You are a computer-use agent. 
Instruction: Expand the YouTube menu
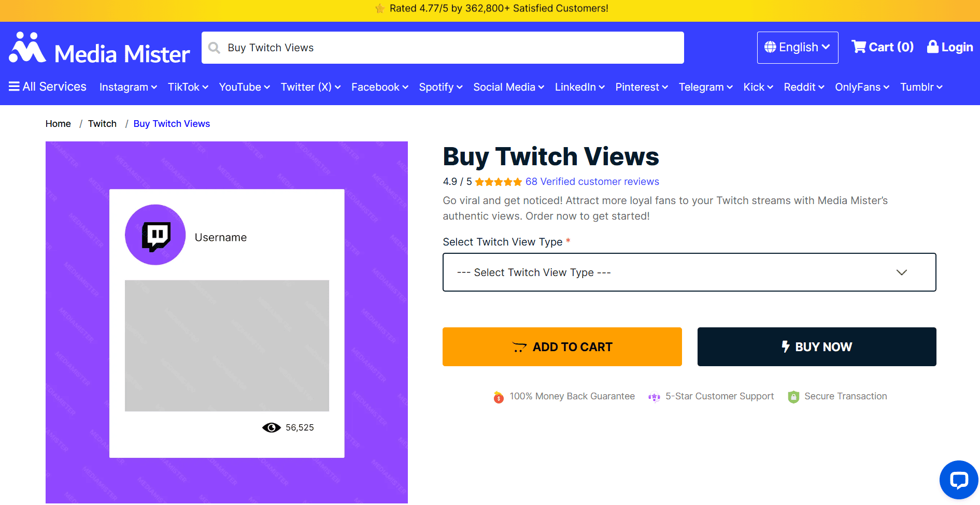245,87
